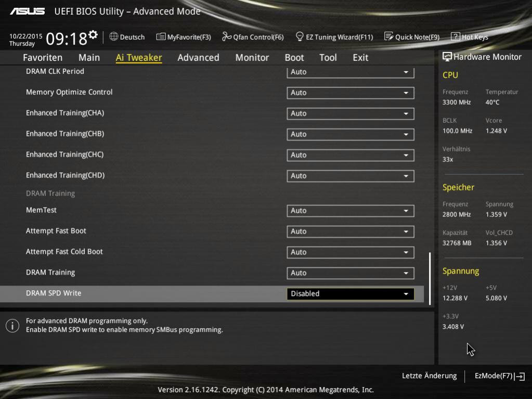Click the globe language icon
The width and height of the screenshot is (532, 399).
click(x=114, y=36)
